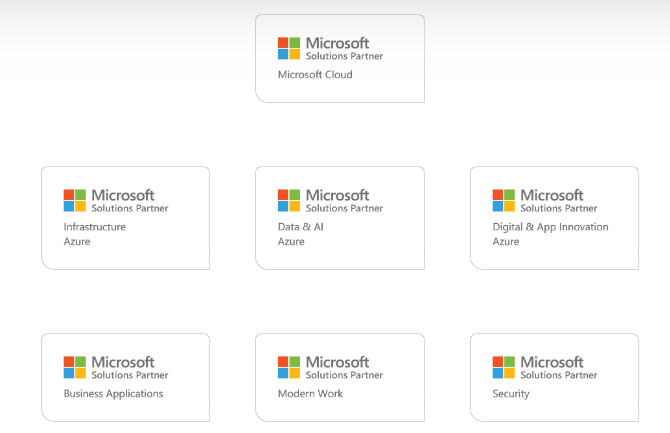Screen dimensions: 670x433
Task: Click the Microsoft logo on the Modern Work badge
Action: (x=289, y=367)
